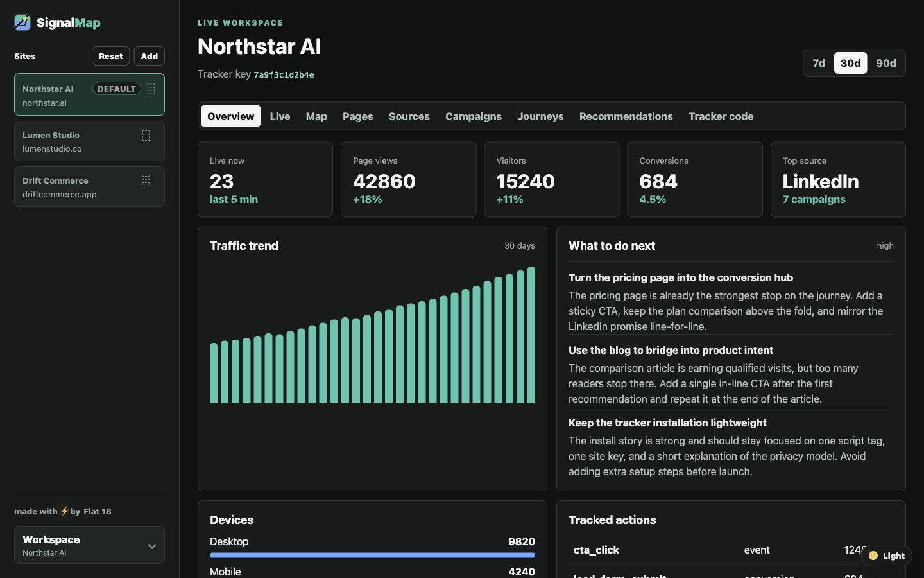Select the 7d time range
924x578 pixels.
click(x=819, y=63)
